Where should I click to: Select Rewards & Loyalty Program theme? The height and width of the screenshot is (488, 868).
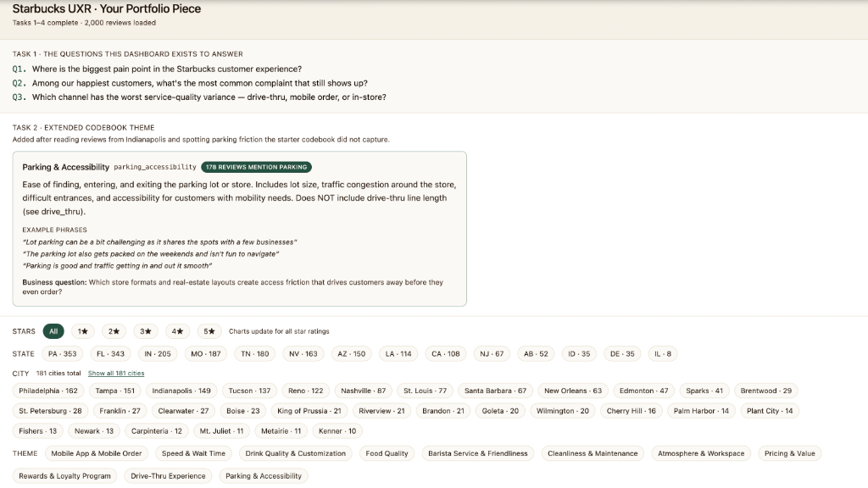[x=64, y=476]
